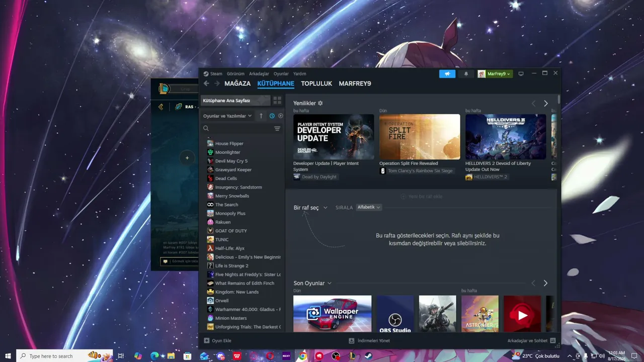
Task: Select the KÜTÜPHANE tab
Action: point(276,83)
